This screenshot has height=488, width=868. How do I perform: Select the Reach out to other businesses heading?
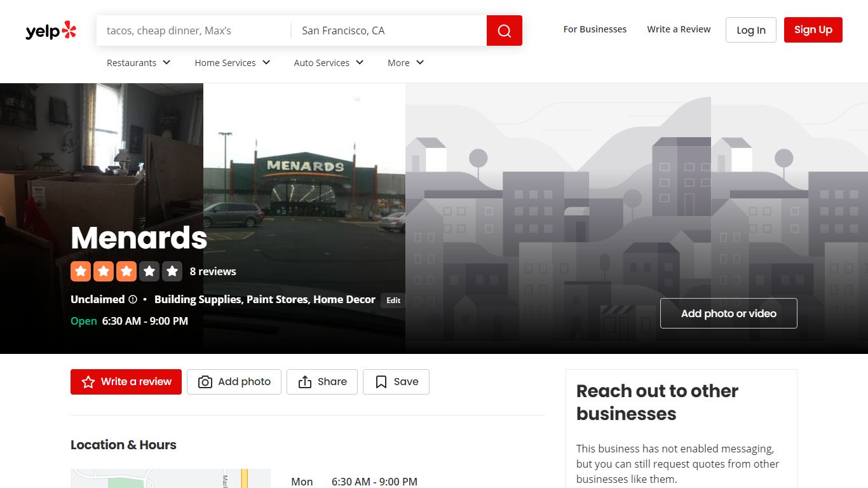658,402
